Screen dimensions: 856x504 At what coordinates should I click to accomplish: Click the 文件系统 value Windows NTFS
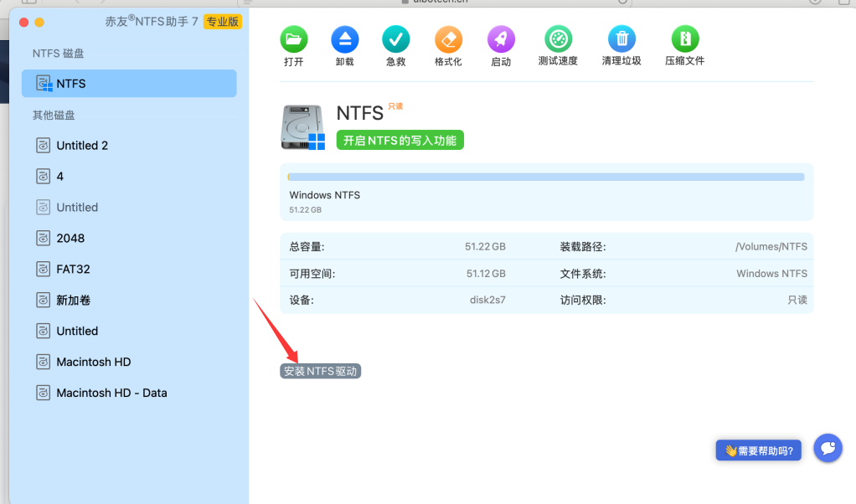click(x=772, y=273)
